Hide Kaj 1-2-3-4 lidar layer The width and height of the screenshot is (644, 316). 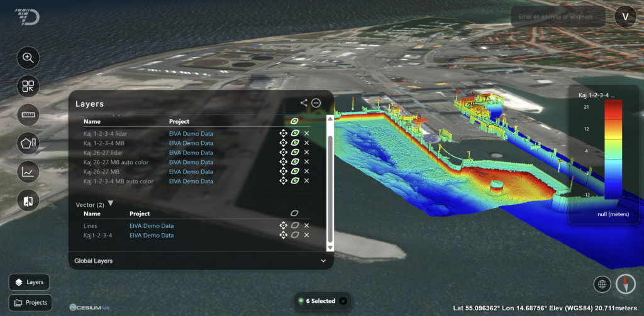click(x=294, y=133)
